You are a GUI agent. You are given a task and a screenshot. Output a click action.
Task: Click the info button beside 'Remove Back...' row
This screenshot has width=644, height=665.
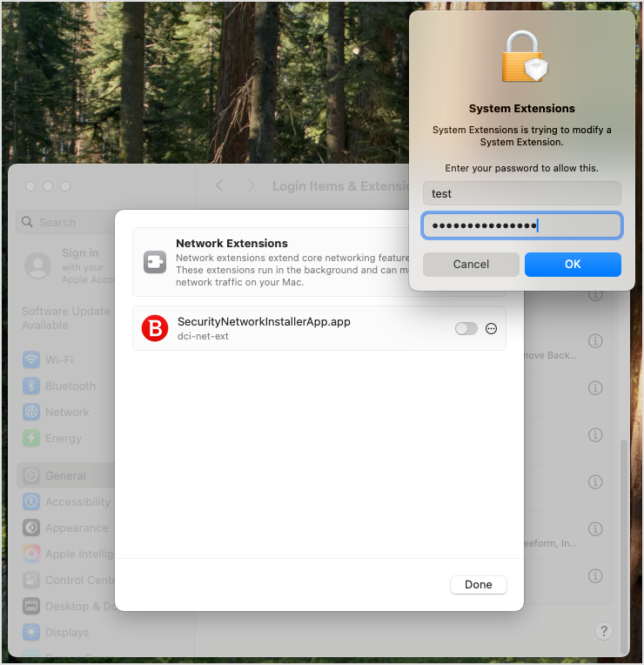click(x=595, y=341)
